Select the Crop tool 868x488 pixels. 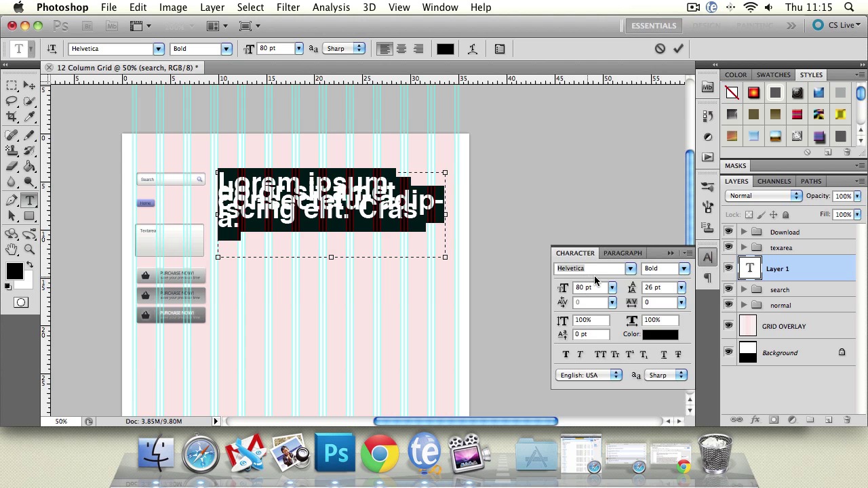pos(12,117)
